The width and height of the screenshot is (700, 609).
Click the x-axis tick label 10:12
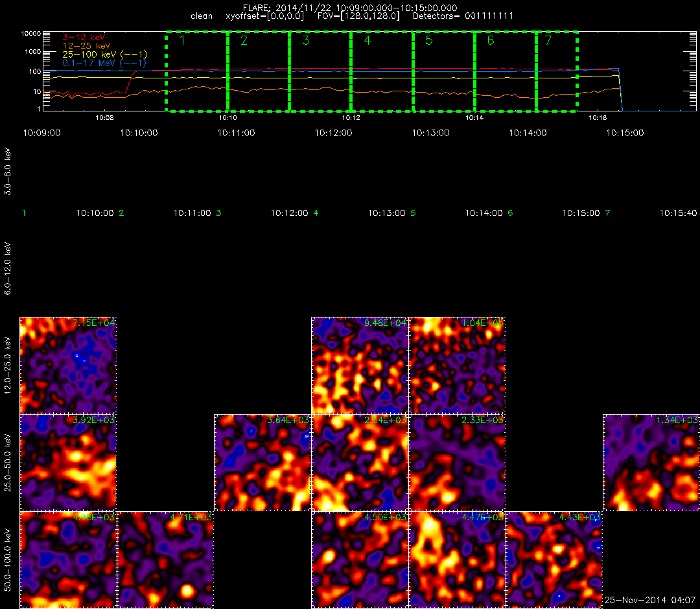coord(351,118)
